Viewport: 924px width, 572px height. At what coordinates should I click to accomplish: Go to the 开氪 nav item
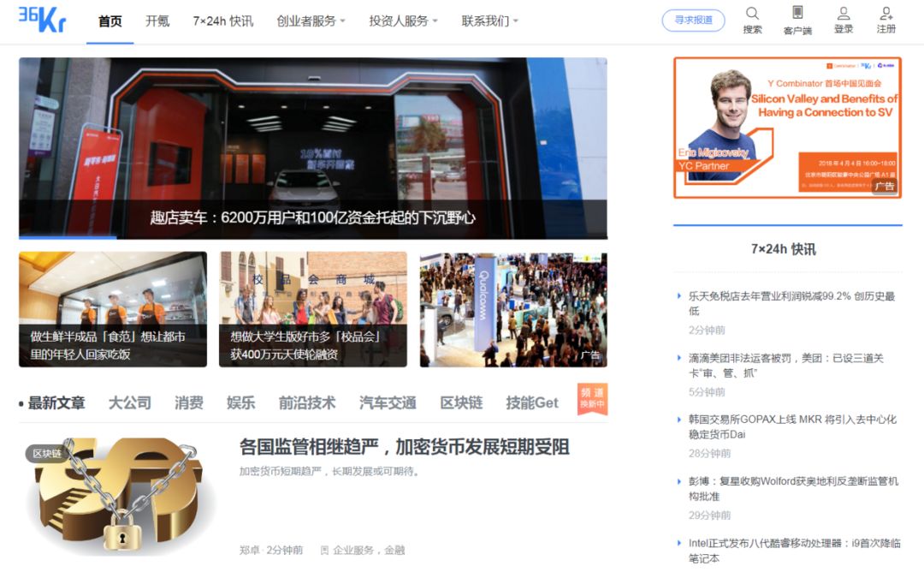tap(157, 21)
